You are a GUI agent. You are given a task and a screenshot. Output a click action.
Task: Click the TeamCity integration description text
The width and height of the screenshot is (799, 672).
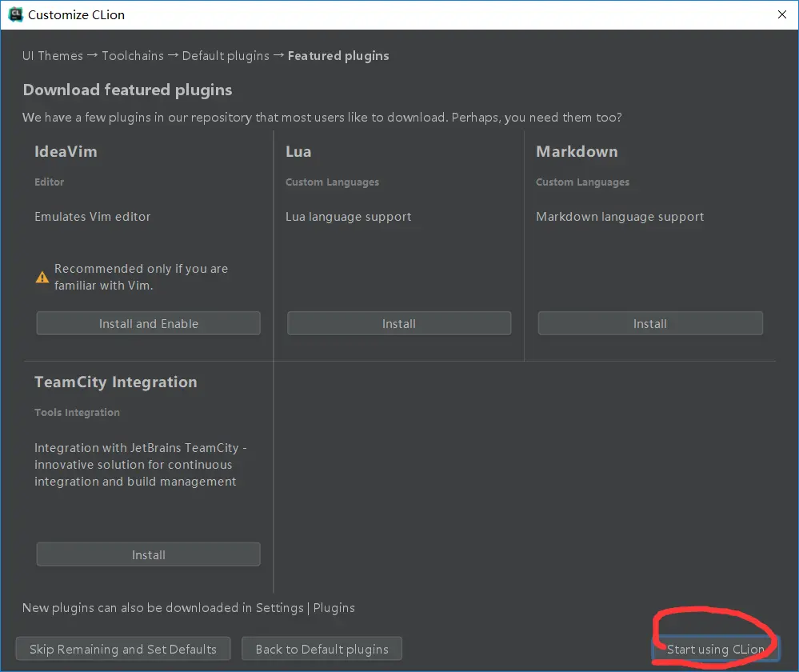point(141,465)
